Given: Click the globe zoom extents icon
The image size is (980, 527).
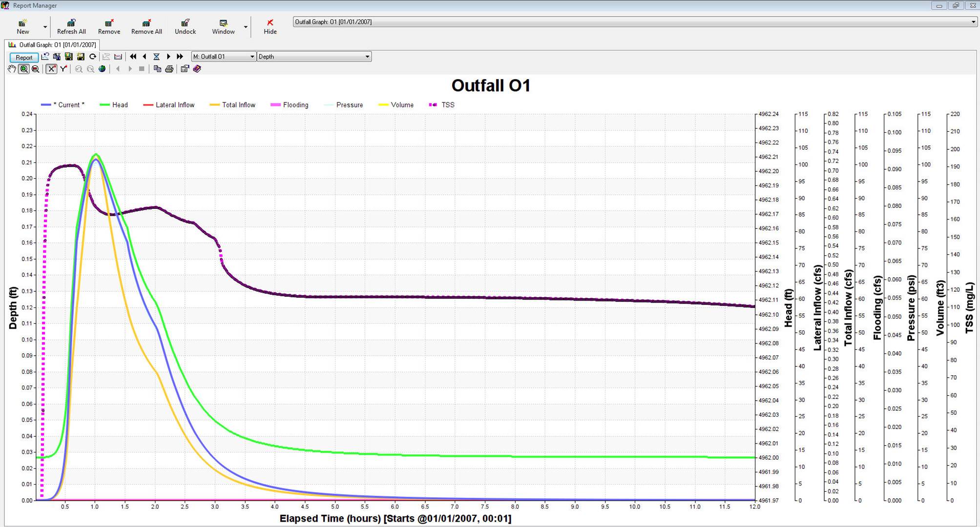Looking at the screenshot, I should pyautogui.click(x=102, y=69).
